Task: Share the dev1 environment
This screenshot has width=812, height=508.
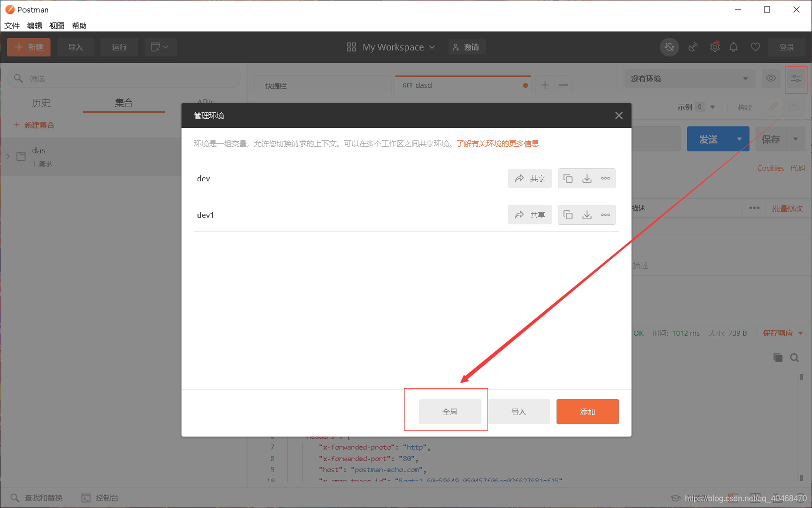Action: [530, 215]
